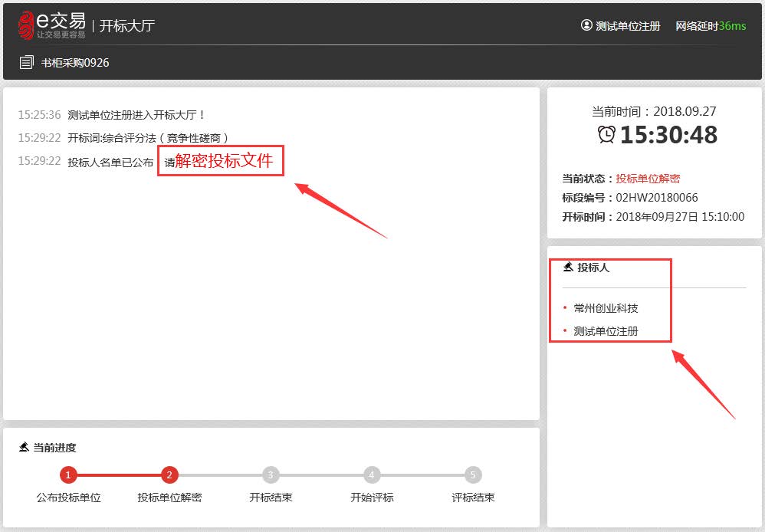Click the 开标结束 step label
Screen dimensions: 765x532
pyautogui.click(x=271, y=498)
